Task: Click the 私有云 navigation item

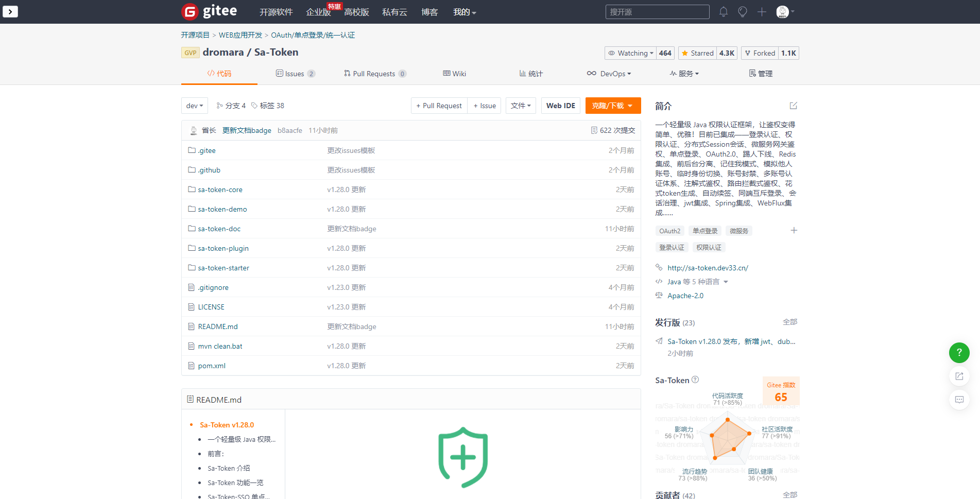Action: (394, 12)
